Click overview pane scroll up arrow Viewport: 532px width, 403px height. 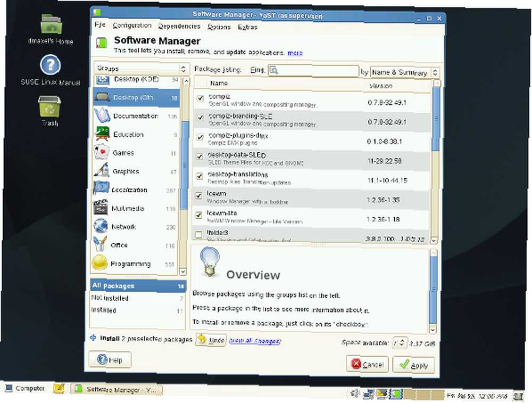(434, 252)
